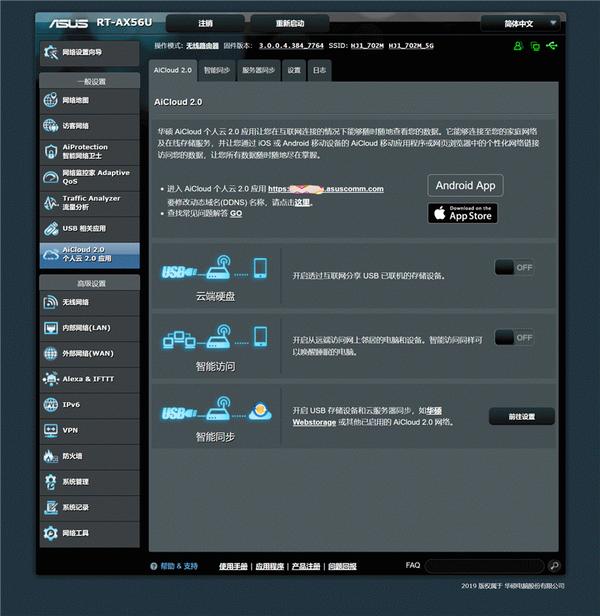Click the 高级设置 section header
This screenshot has width=600, height=616.
tap(90, 283)
